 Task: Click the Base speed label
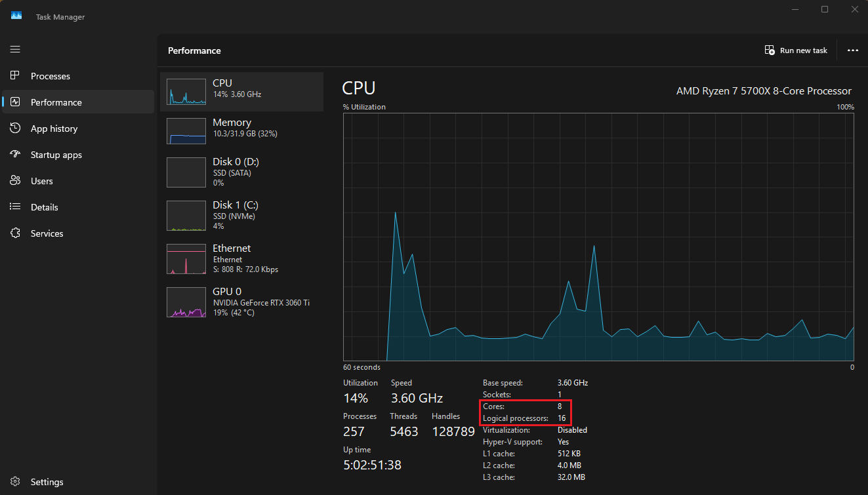(502, 383)
